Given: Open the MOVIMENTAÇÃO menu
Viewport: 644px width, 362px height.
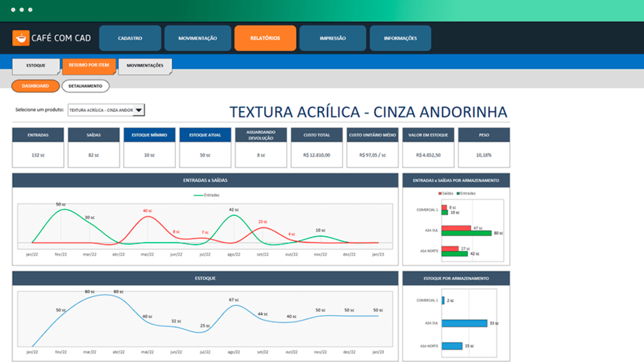Looking at the screenshot, I should tap(198, 38).
